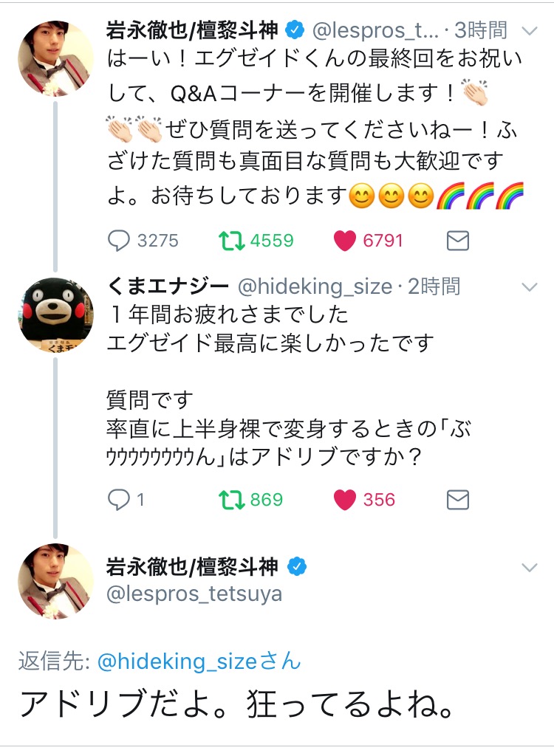View the top tweet author's profile picture
The width and height of the screenshot is (554, 756).
pyautogui.click(x=55, y=57)
